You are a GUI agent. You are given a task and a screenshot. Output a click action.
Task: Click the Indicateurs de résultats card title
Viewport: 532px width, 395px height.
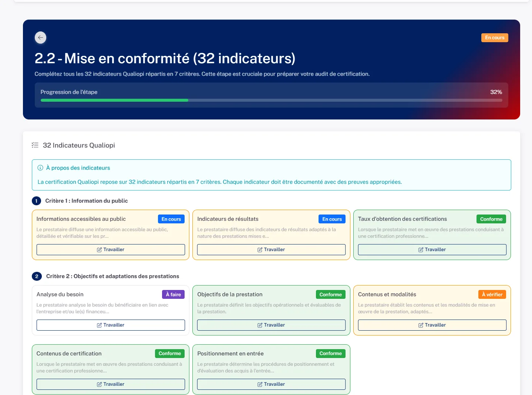click(228, 219)
